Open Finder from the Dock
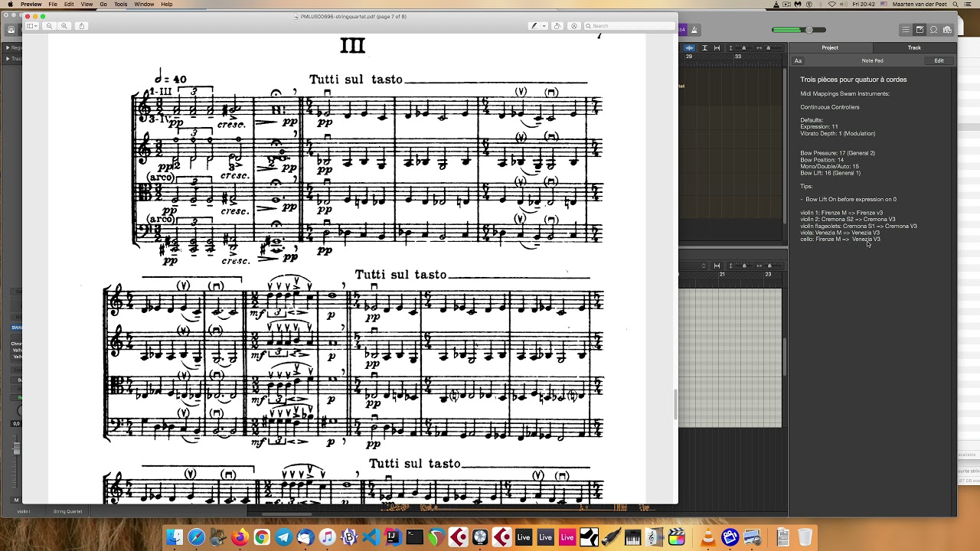Screen dimensions: 980x551 click(x=175, y=537)
